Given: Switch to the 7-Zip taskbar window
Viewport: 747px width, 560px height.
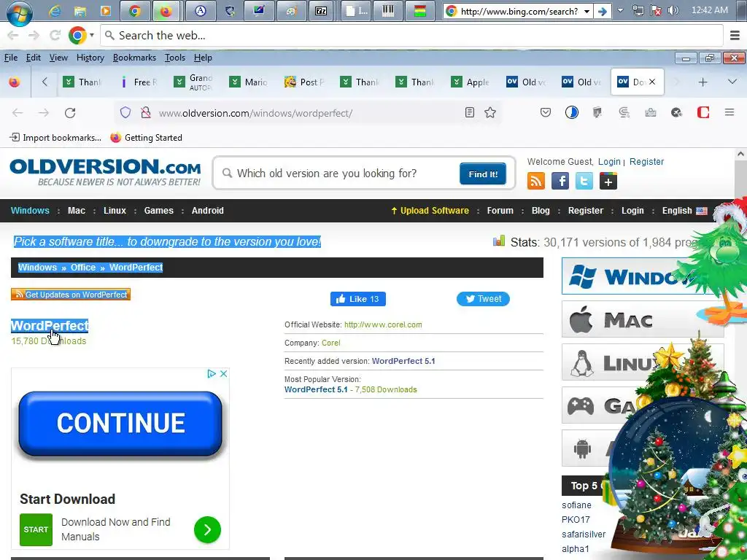Looking at the screenshot, I should (321, 11).
